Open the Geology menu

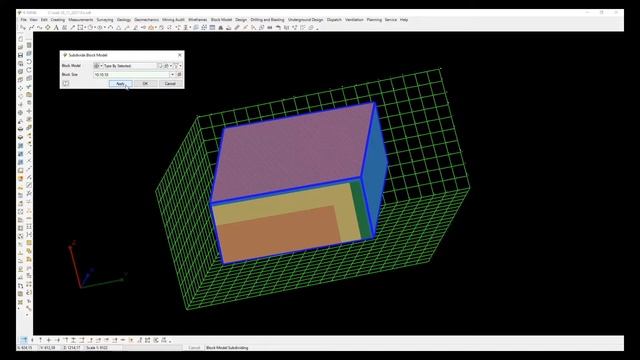[124, 20]
